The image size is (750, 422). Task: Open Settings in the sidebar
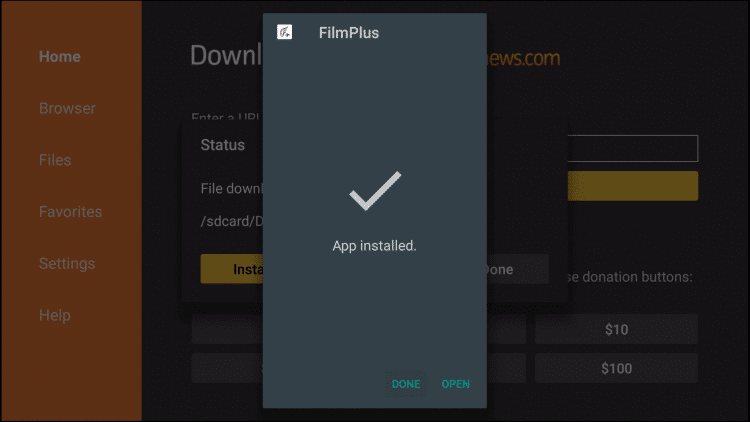[x=67, y=264]
